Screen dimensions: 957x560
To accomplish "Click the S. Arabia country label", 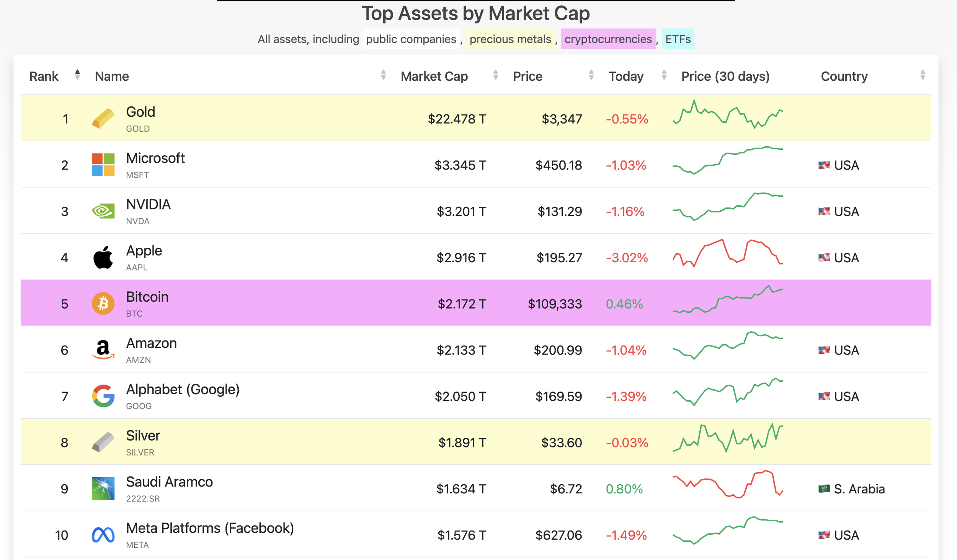I will coord(859,489).
